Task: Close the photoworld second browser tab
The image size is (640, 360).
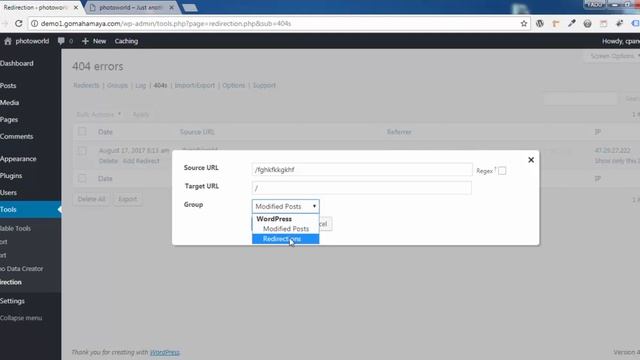Action: pos(171,7)
